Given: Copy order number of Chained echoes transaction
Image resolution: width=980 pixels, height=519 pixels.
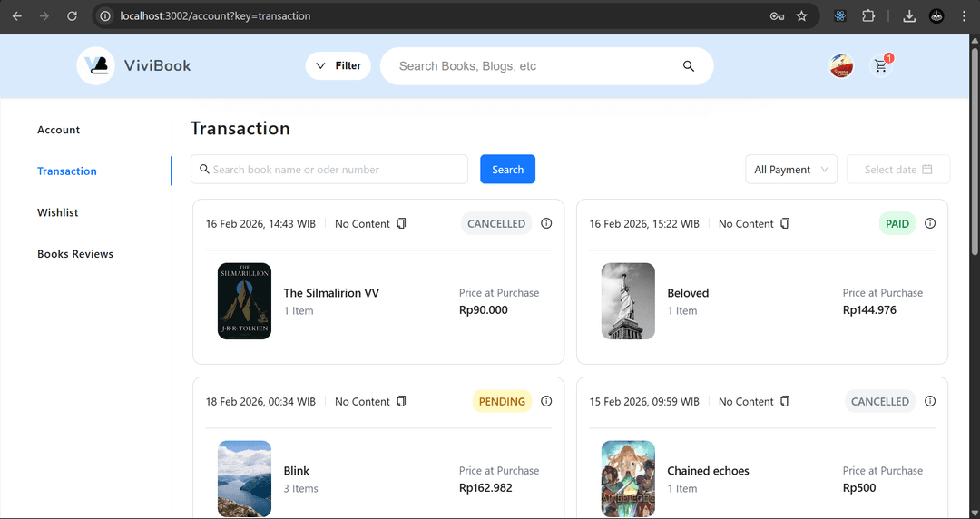Looking at the screenshot, I should [x=786, y=401].
